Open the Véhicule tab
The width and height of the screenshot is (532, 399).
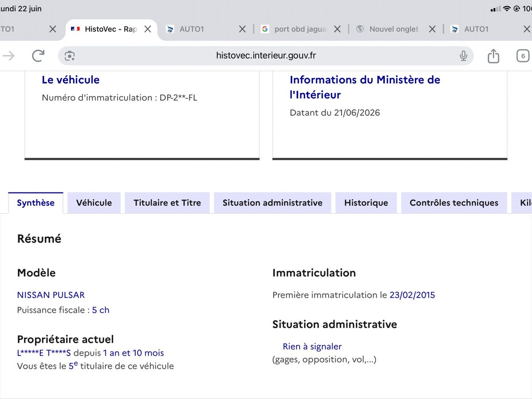pos(94,203)
